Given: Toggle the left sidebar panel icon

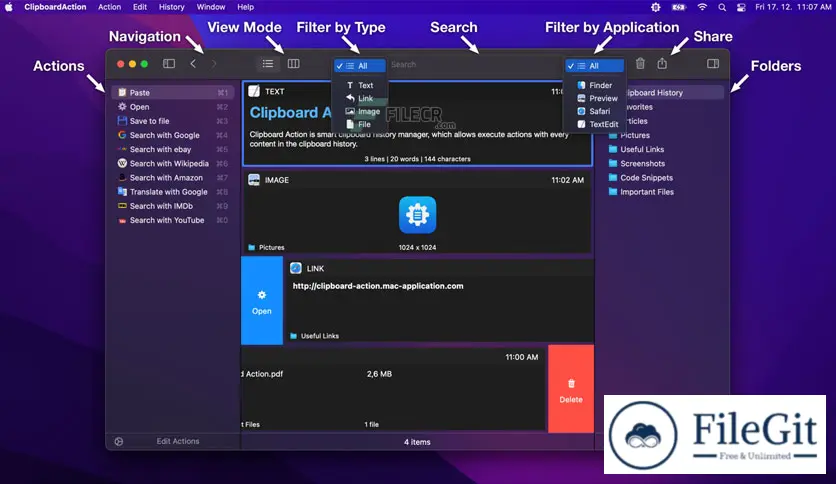Looking at the screenshot, I should [169, 64].
